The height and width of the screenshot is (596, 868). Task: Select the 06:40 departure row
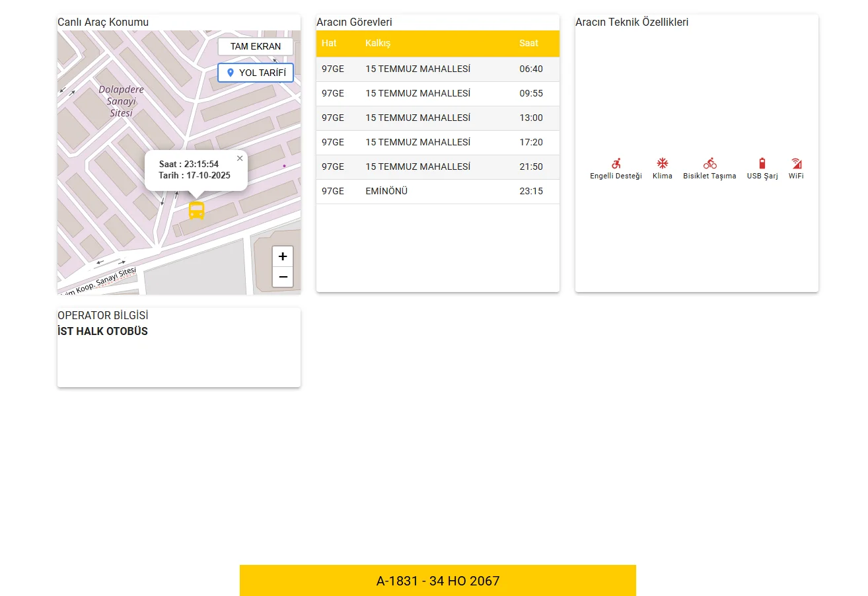click(x=437, y=69)
